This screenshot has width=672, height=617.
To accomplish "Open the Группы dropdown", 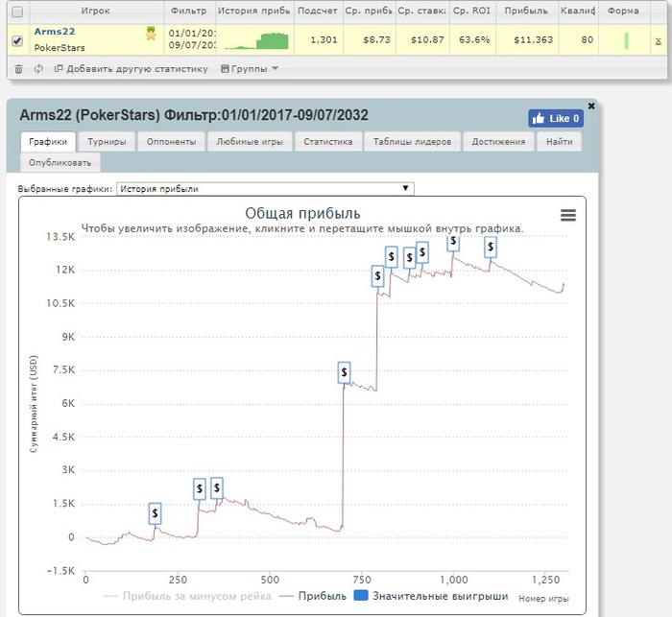I will (x=250, y=68).
